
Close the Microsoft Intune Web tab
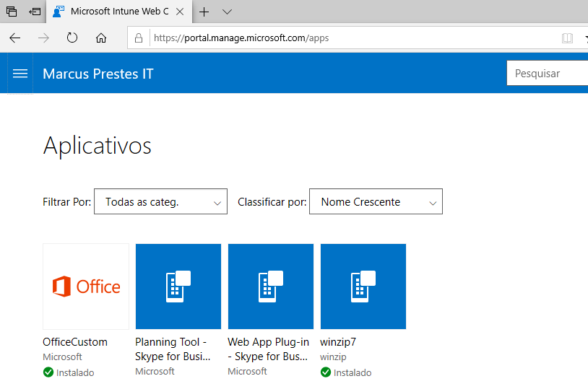180,12
